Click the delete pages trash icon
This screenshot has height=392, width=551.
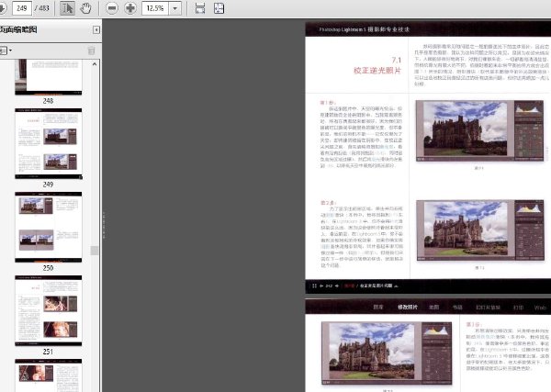click(91, 50)
